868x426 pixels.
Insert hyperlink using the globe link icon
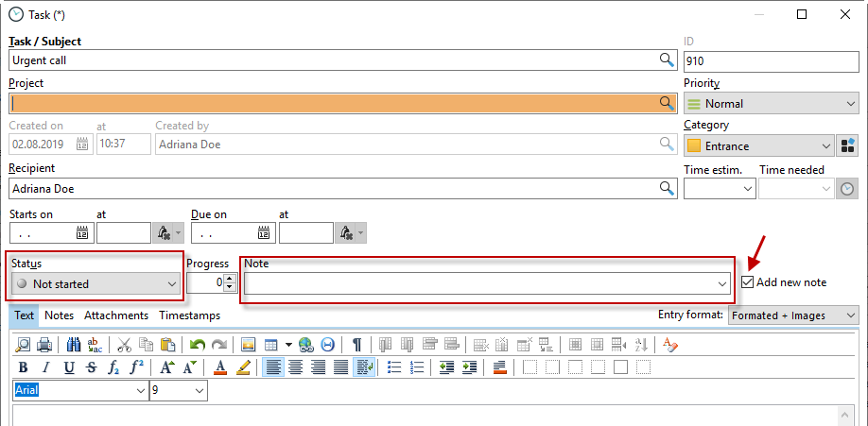(305, 345)
